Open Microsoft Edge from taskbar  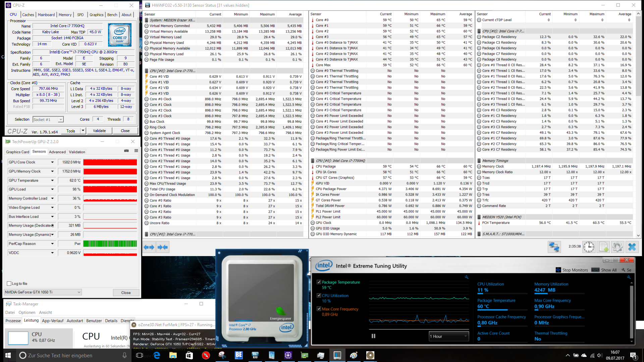tap(157, 355)
